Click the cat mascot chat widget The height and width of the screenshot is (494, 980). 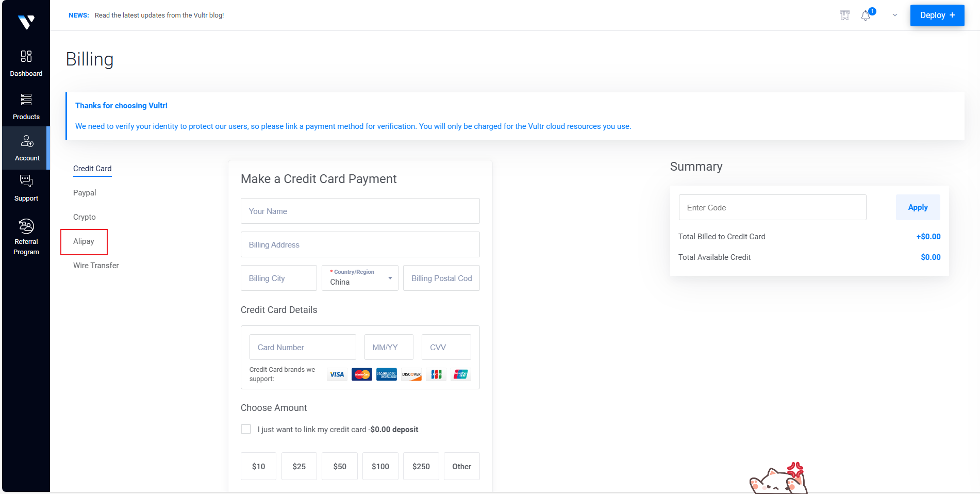(778, 480)
